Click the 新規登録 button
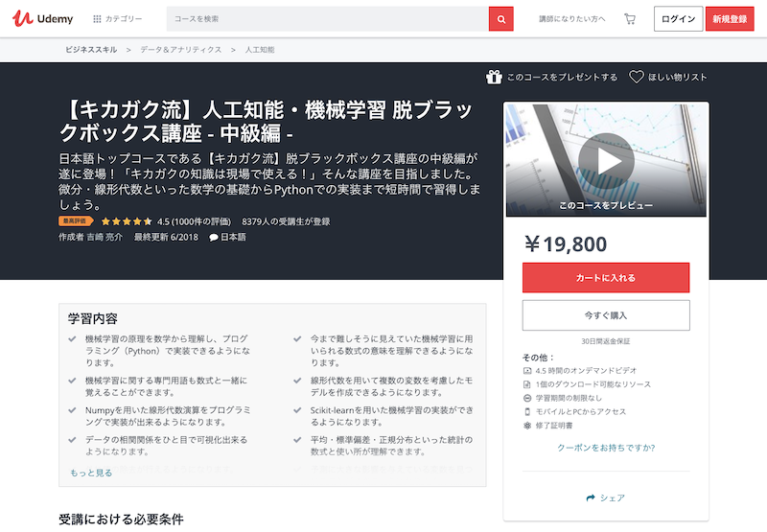The width and height of the screenshot is (767, 532). coord(730,19)
